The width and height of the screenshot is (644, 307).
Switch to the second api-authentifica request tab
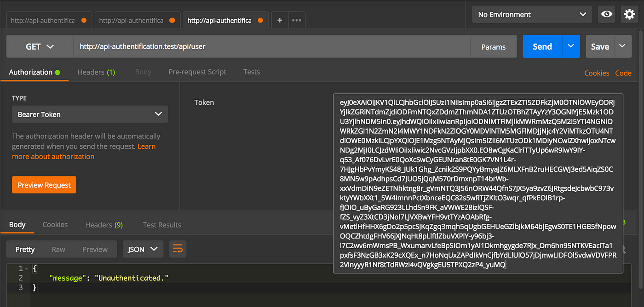(137, 20)
